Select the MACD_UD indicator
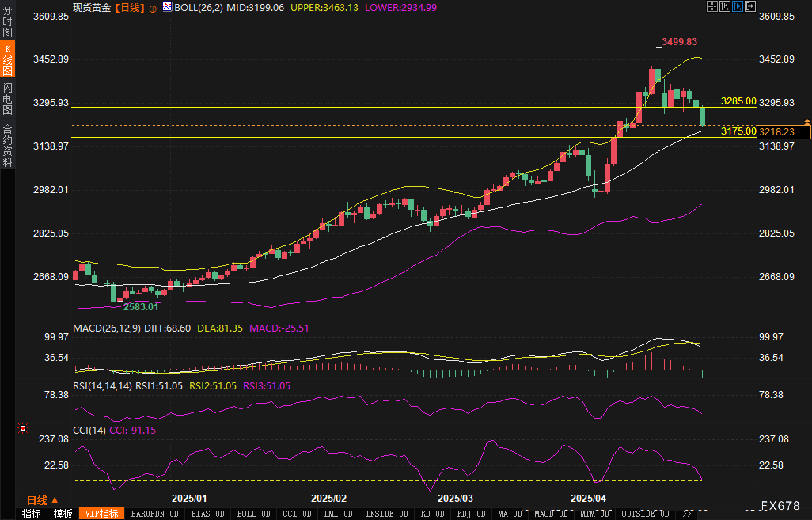 pos(550,514)
